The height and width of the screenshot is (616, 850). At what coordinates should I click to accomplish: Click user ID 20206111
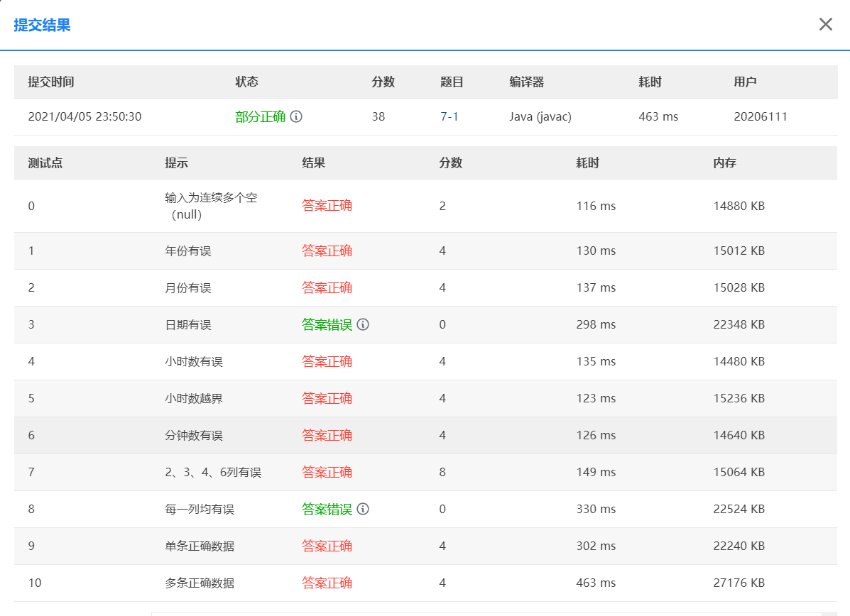pyautogui.click(x=761, y=116)
